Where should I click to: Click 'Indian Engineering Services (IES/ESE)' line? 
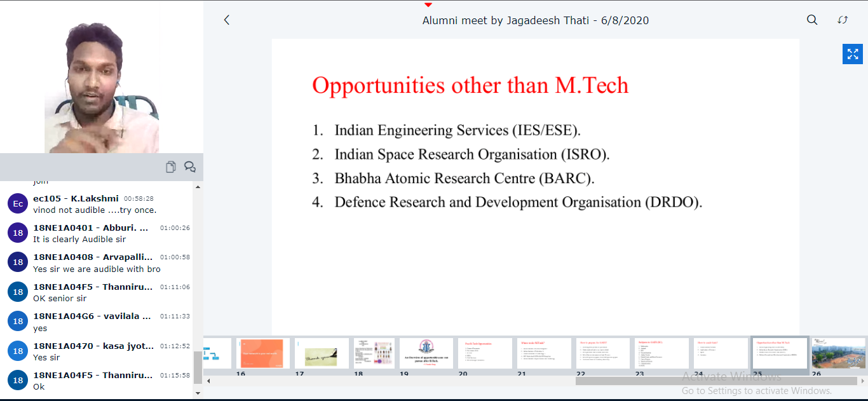458,130
